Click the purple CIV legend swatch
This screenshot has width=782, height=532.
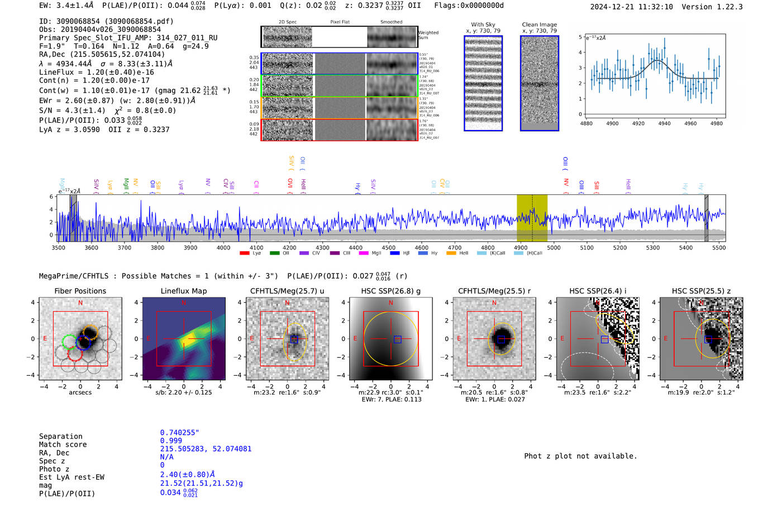[x=304, y=253]
